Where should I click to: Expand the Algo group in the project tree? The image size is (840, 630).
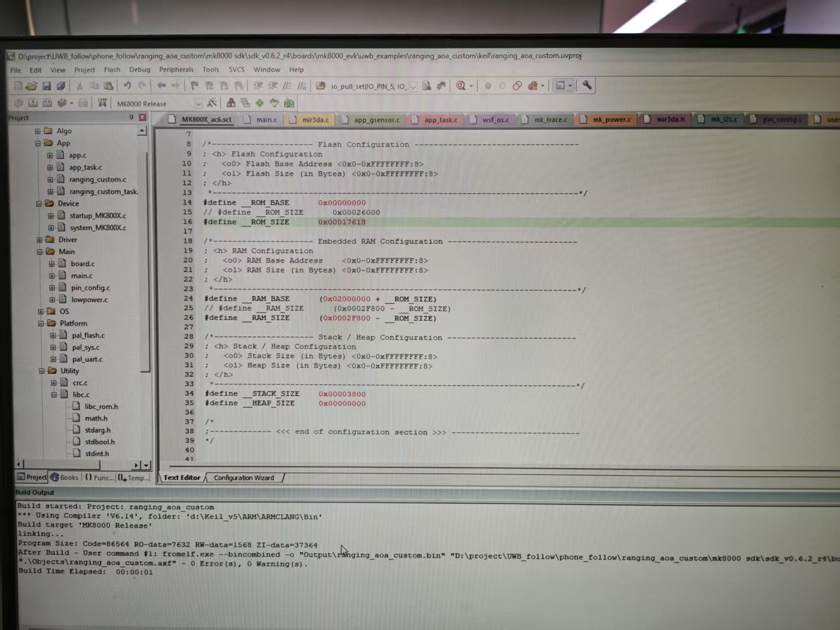37,131
